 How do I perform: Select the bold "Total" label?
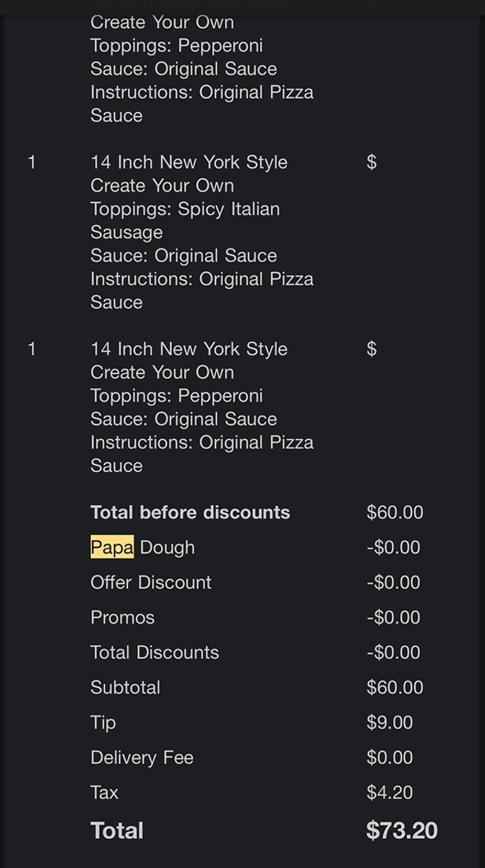117,830
